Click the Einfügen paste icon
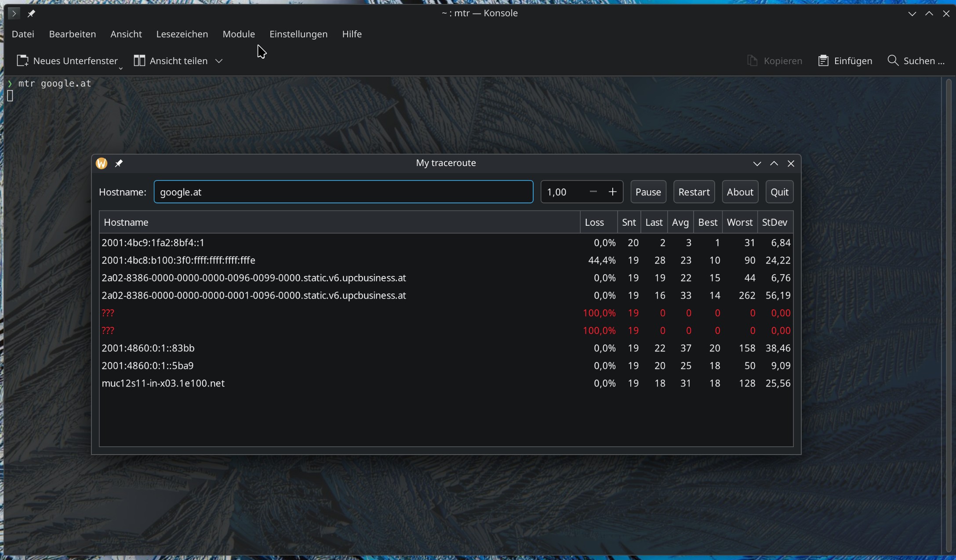Image resolution: width=956 pixels, height=560 pixels. click(x=823, y=61)
